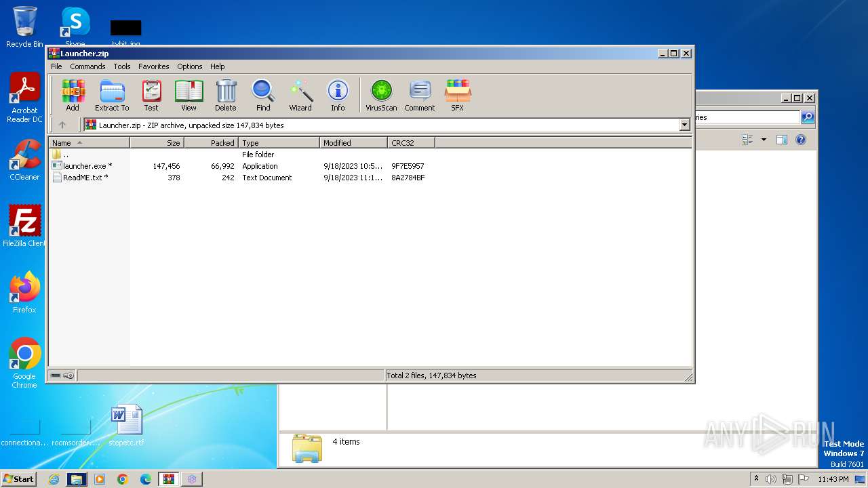This screenshot has height=488, width=868.
Task: Open File Explorer from the taskbar
Action: pyautogui.click(x=77, y=479)
